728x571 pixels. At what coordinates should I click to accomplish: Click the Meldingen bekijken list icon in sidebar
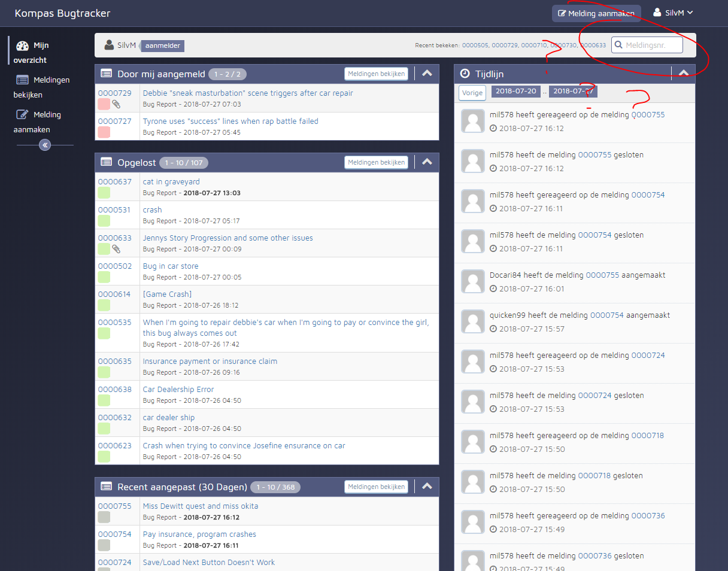[x=22, y=80]
